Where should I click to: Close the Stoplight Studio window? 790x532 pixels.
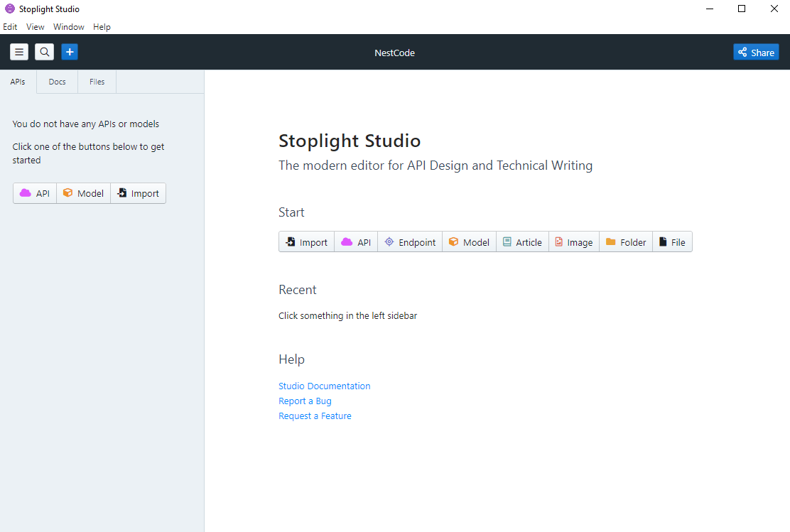coord(774,9)
